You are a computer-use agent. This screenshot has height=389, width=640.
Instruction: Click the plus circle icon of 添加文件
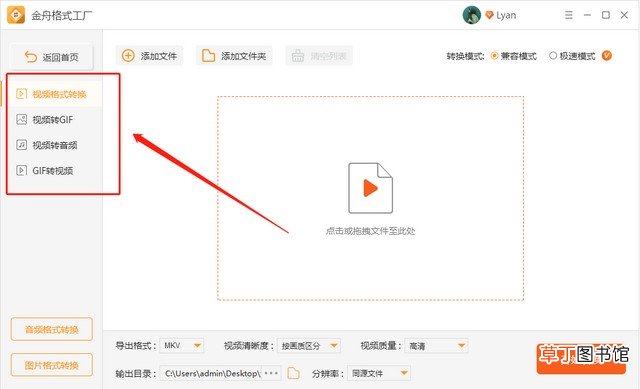pyautogui.click(x=128, y=56)
